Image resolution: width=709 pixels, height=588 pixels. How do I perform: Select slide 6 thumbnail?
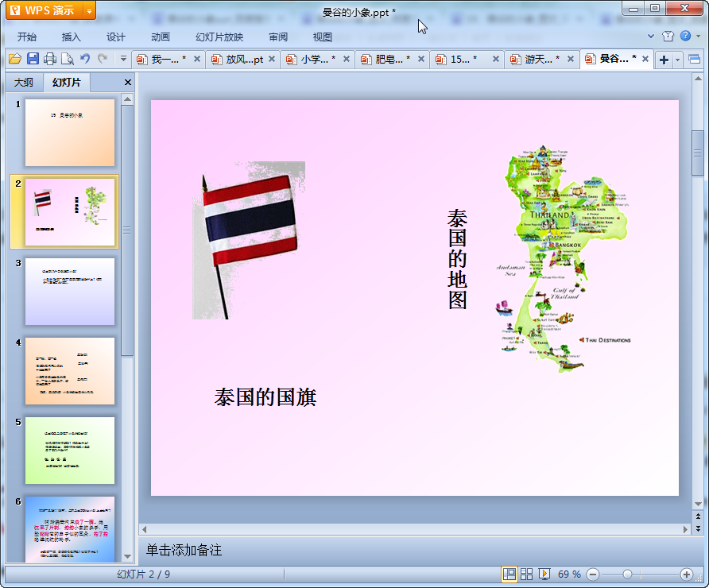click(70, 529)
